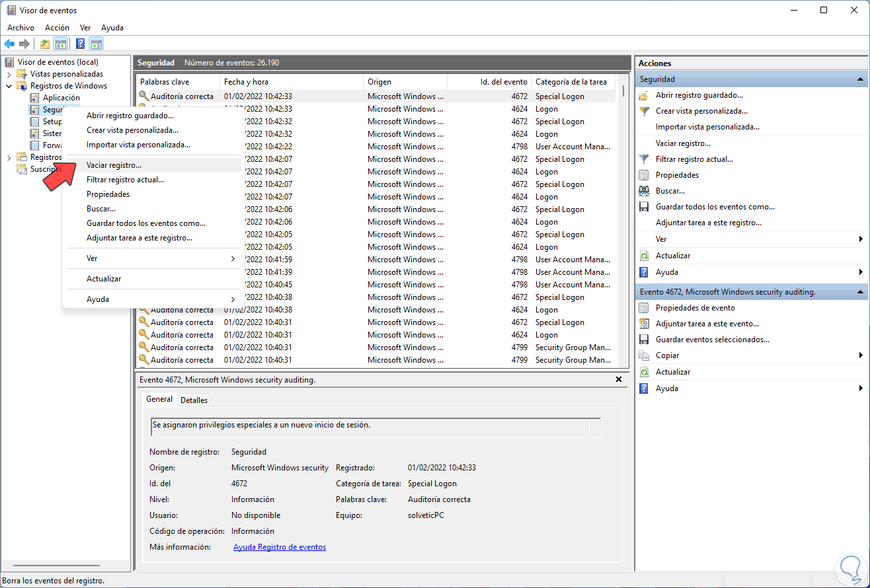Close the Evento 4672 preview pane
The image size is (870, 588).
619,379
